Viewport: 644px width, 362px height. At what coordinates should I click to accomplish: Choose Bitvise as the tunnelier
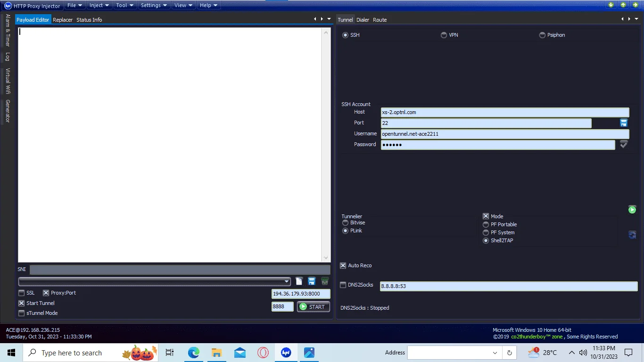(345, 223)
